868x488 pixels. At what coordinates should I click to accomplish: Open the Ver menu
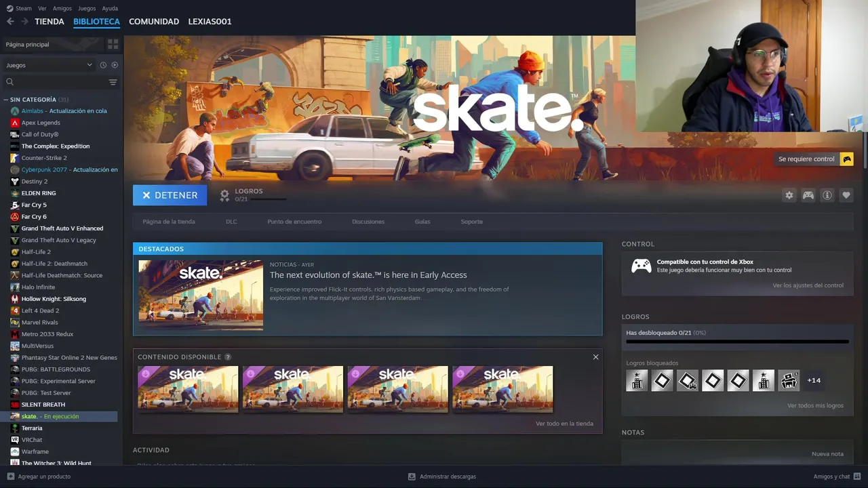[42, 8]
